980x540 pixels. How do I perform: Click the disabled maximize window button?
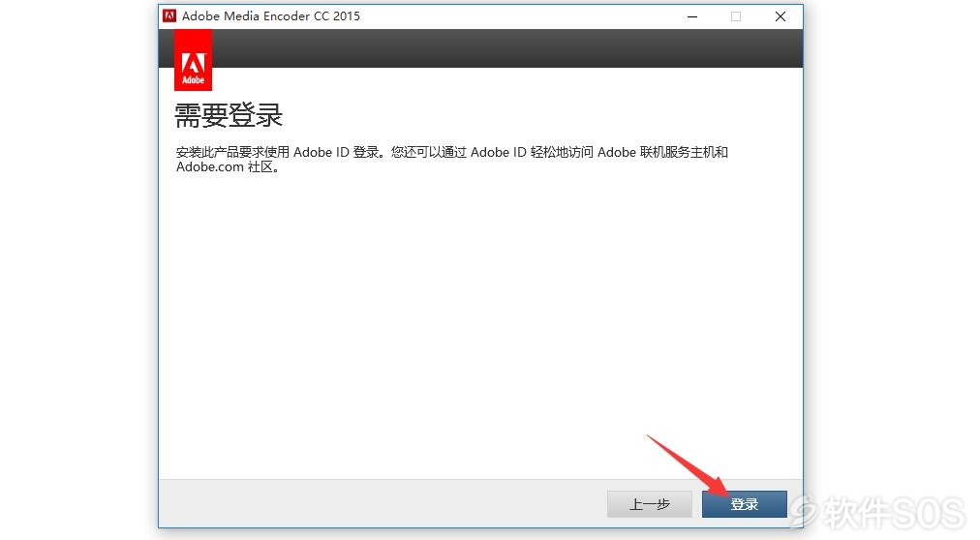click(736, 16)
